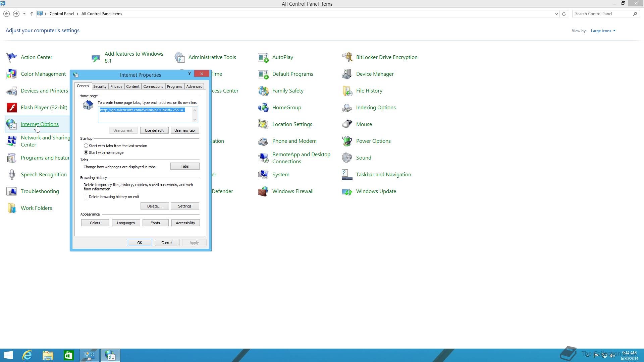Open File History icon

(x=347, y=91)
